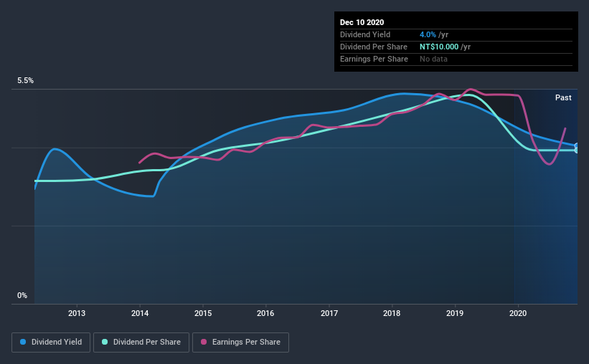Toggle the Earnings Per Share legend button
Screen dimensions: 589x364
click(240, 343)
